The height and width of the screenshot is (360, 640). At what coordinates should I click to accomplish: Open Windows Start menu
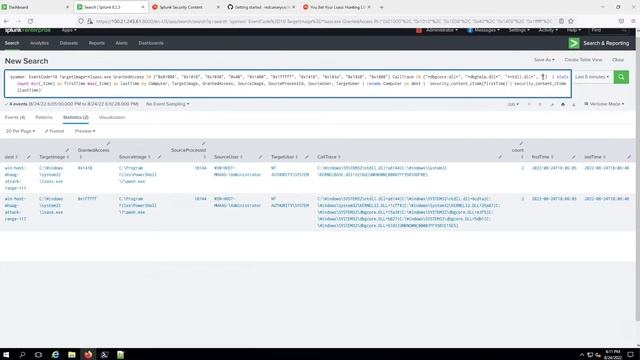tap(6, 354)
